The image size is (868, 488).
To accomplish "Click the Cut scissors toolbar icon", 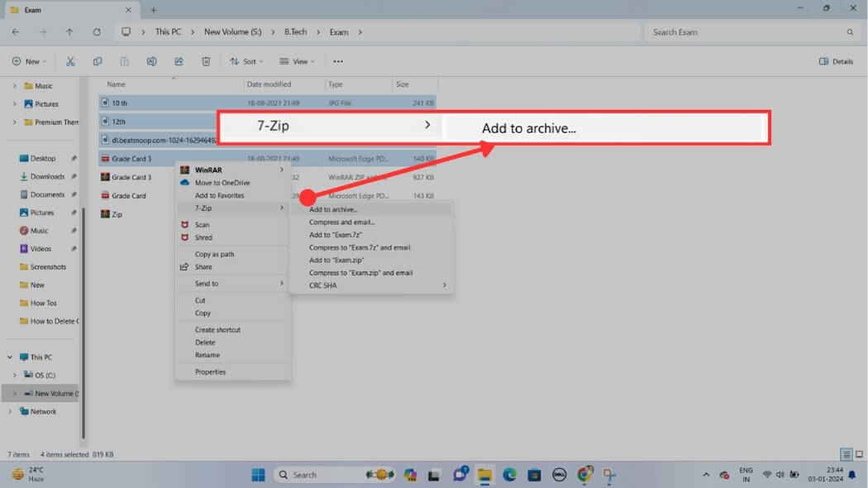I will coord(70,61).
